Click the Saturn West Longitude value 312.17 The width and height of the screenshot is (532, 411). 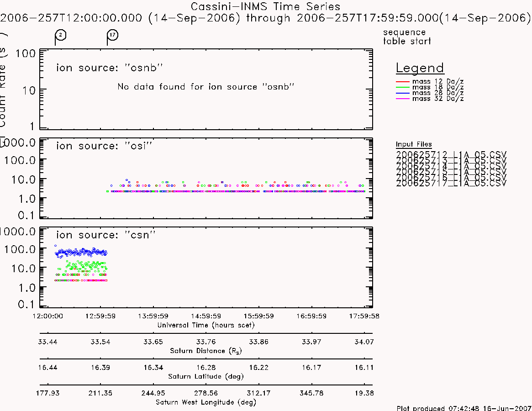click(x=258, y=393)
